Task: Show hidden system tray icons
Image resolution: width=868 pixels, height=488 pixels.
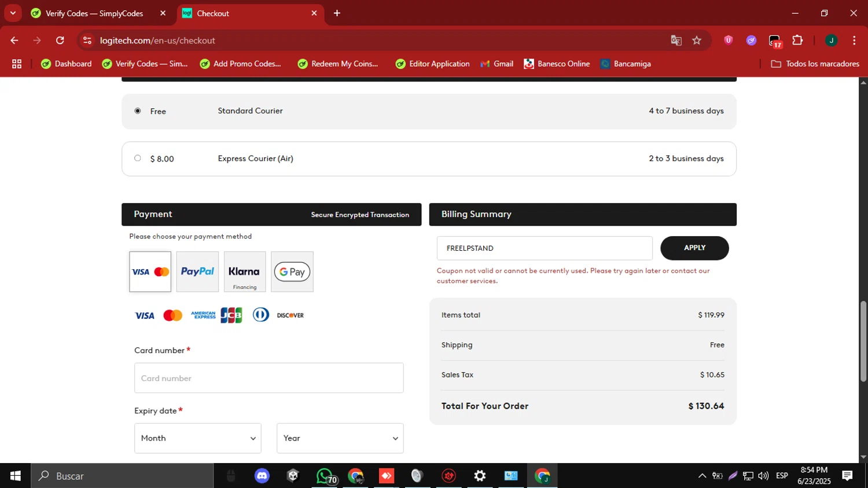Action: pos(702,476)
